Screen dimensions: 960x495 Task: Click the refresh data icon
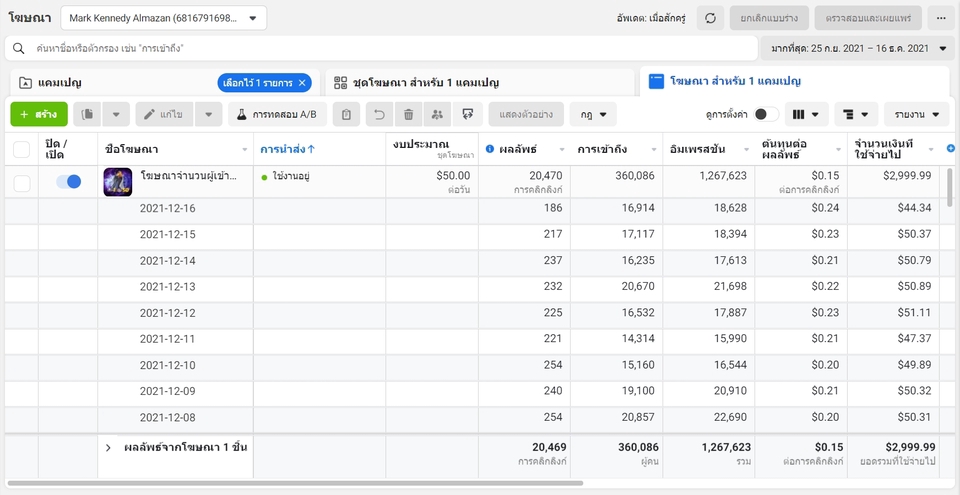point(710,18)
